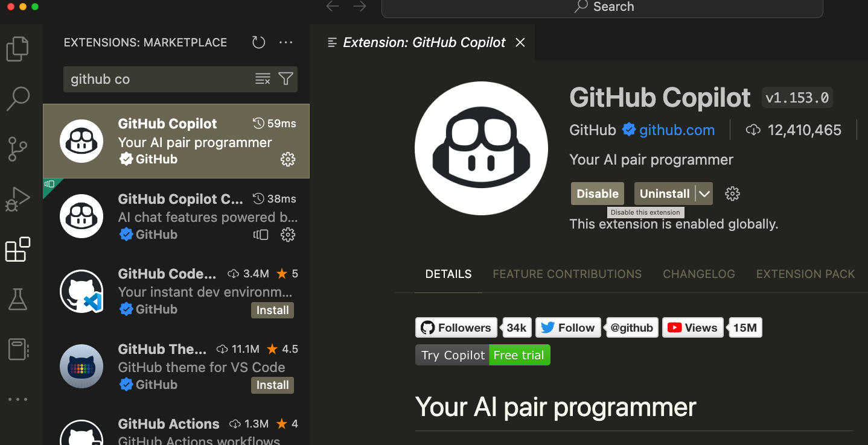Close the GitHub Copilot extension tab
Viewport: 868px width, 445px height.
(x=520, y=42)
